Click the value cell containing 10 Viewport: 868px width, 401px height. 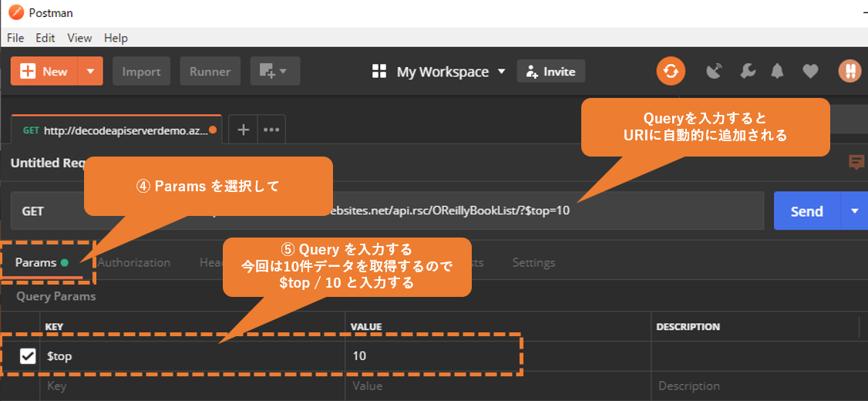click(498, 357)
